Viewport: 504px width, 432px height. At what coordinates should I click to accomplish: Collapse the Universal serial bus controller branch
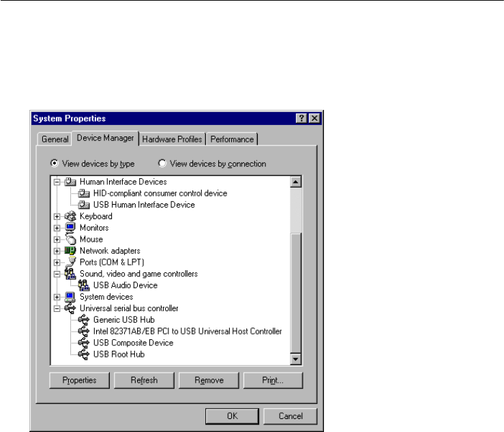tap(57, 308)
